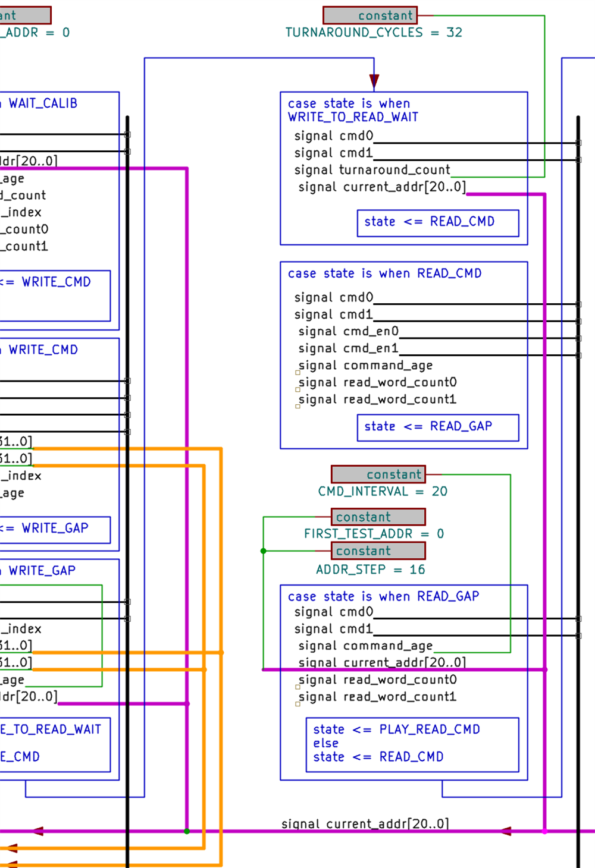Image resolution: width=595 pixels, height=868 pixels.
Task: Click "signal cmd0" in the WRITE_TO_READ_WAIT block
Action: pyautogui.click(x=334, y=136)
